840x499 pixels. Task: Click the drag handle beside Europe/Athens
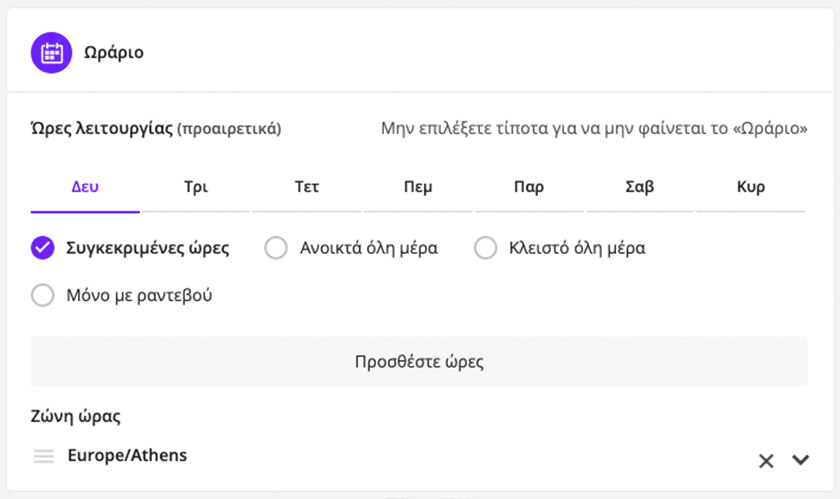click(x=43, y=456)
